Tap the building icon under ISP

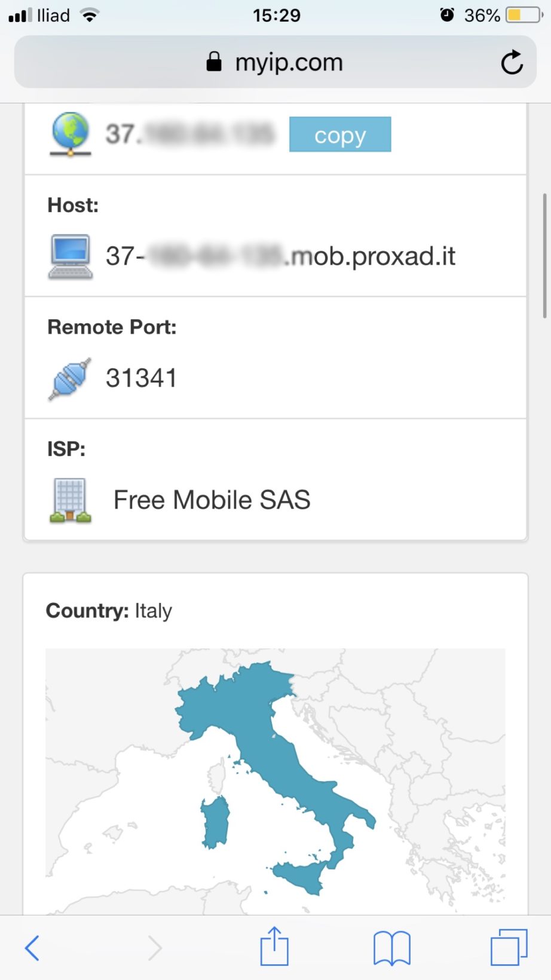[x=71, y=500]
